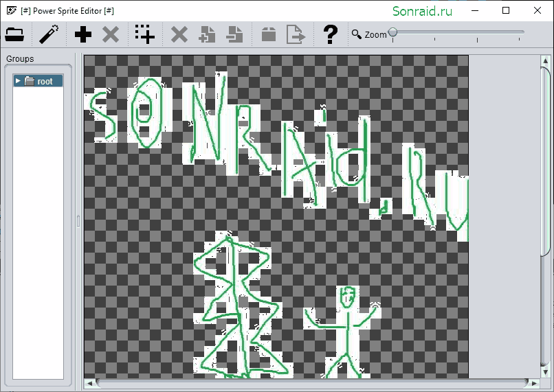Click the horizontal scrollbar thumb
The image size is (554, 392).
312,383
